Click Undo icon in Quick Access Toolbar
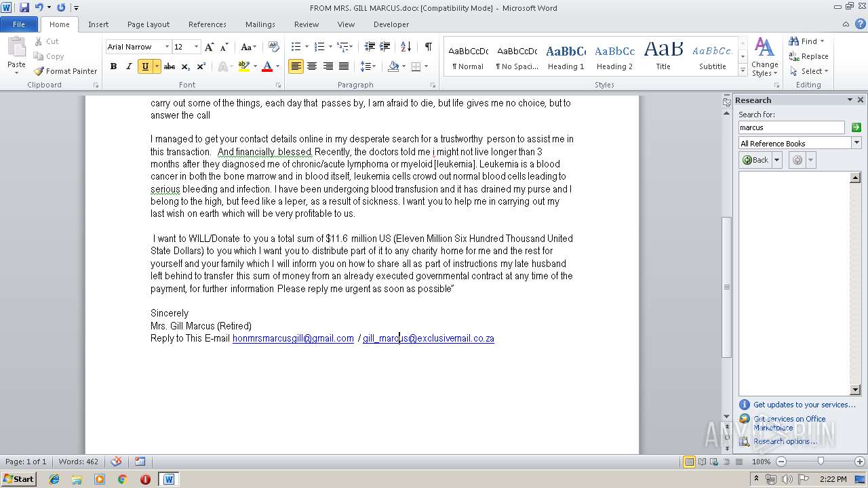This screenshot has height=488, width=868. coord(39,7)
